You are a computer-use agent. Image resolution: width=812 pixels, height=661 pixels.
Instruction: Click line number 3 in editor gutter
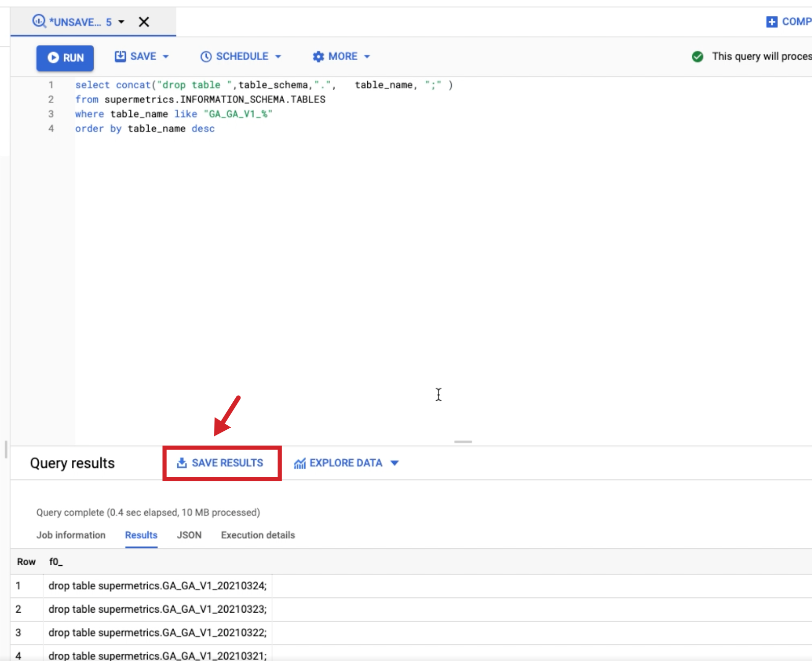[x=51, y=114]
